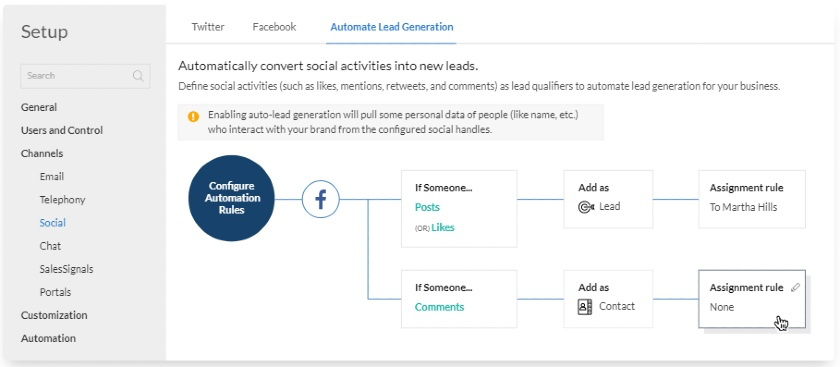Click the Likes trigger link
This screenshot has height=367, width=840.
(x=442, y=227)
